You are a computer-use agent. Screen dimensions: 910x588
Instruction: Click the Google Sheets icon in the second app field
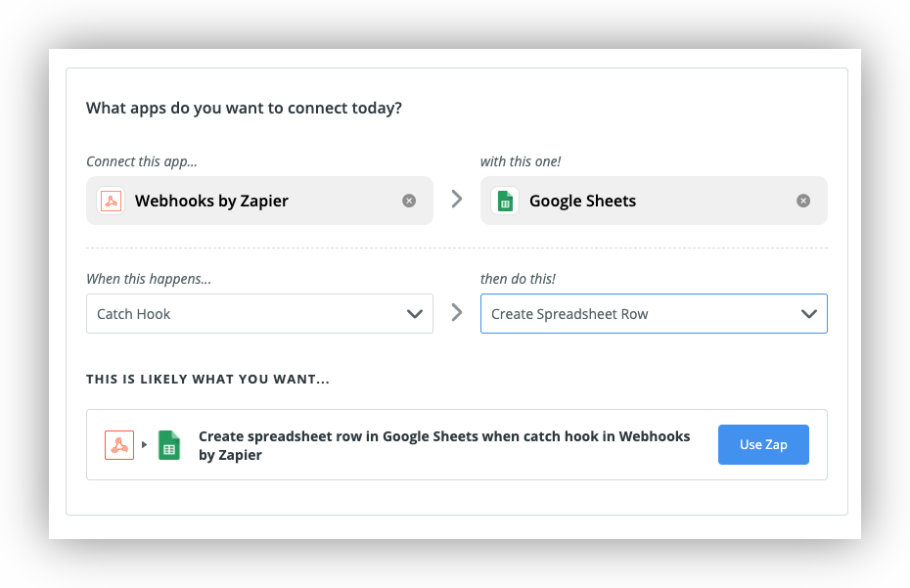pos(505,201)
